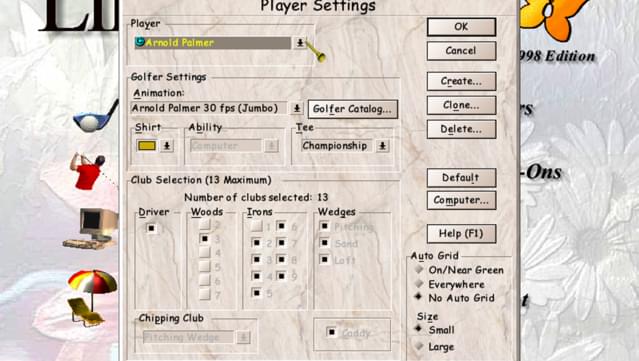Click the yellow Shirt color swatch
The image size is (639, 361).
147,146
